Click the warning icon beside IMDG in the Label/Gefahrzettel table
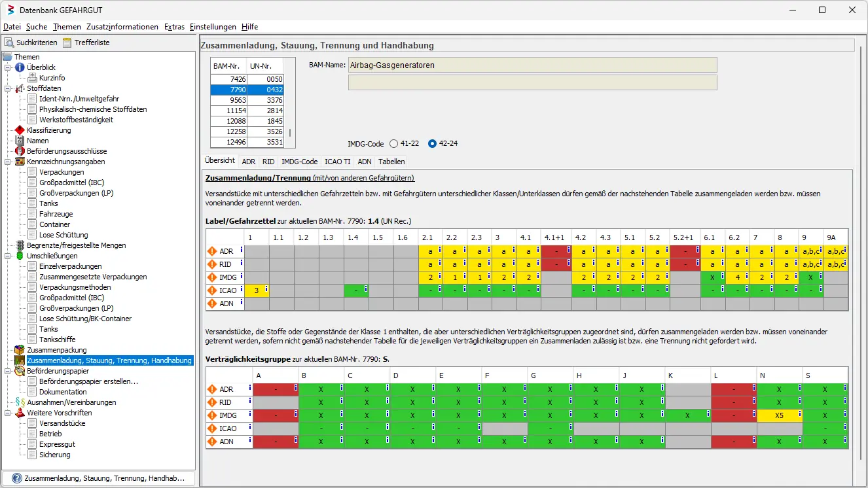Screen dimensions: 868x488 pos(211,277)
